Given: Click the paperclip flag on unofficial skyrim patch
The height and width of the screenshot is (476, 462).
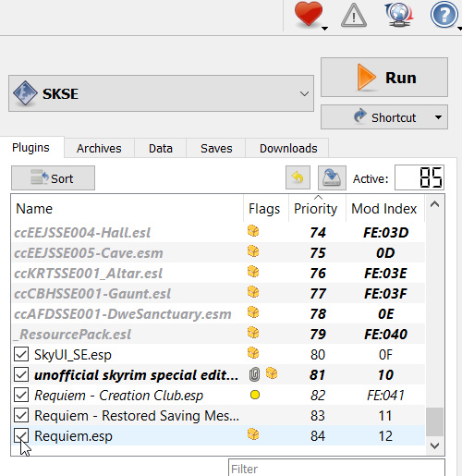Looking at the screenshot, I should tap(254, 374).
